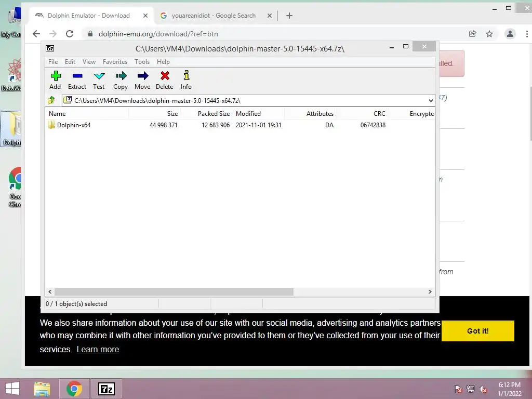Share this page in Chrome
532x399 pixels.
tap(472, 34)
